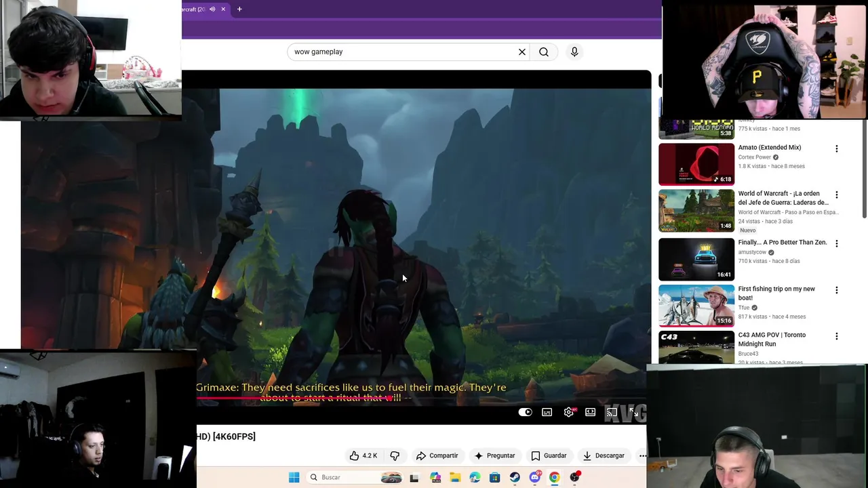Click the 'Nuevo' badge text
Image resolution: width=868 pixels, height=488 pixels.
(x=748, y=230)
